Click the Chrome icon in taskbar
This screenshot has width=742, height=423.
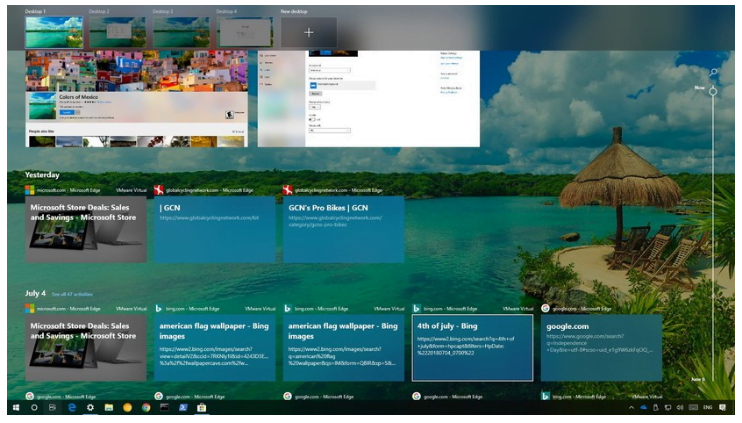pyautogui.click(x=146, y=408)
